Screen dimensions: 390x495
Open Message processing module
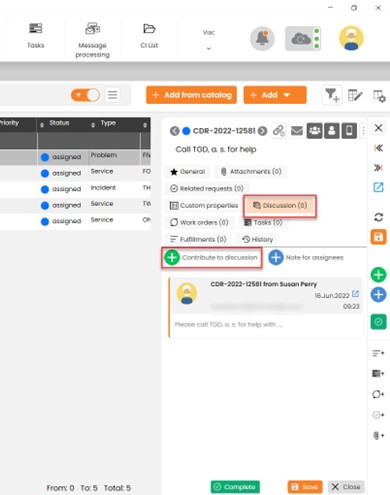point(92,40)
